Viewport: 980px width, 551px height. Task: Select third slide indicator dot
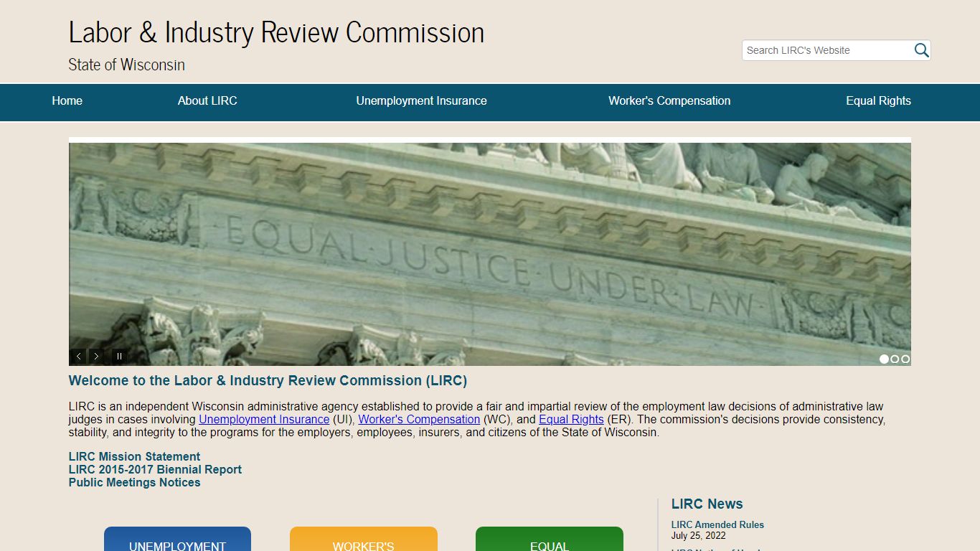coord(905,359)
